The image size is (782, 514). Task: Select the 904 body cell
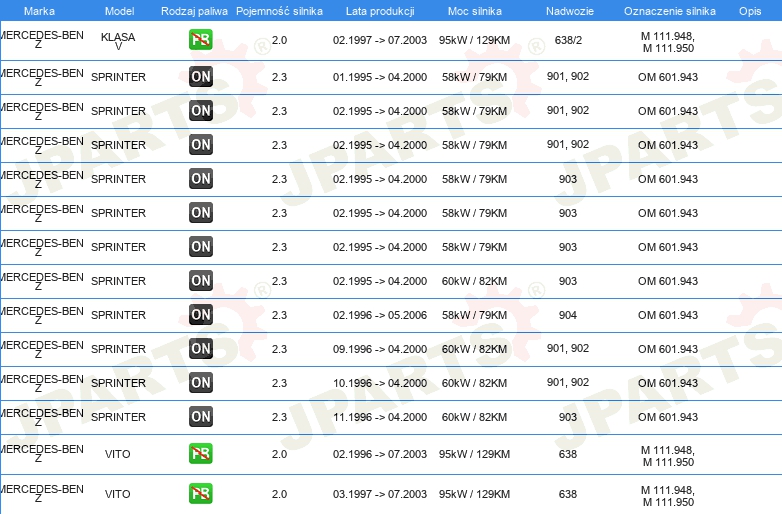click(x=568, y=315)
